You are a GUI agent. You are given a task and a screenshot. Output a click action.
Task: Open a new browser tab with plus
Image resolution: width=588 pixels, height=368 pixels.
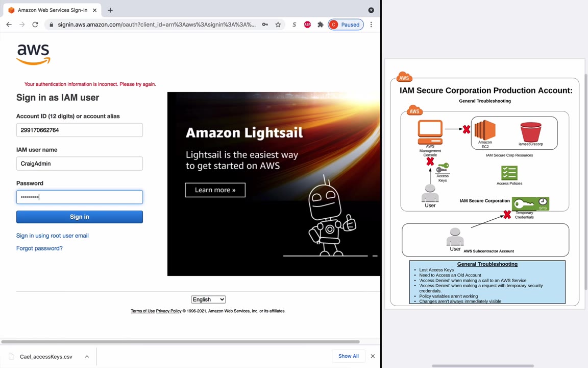110,10
